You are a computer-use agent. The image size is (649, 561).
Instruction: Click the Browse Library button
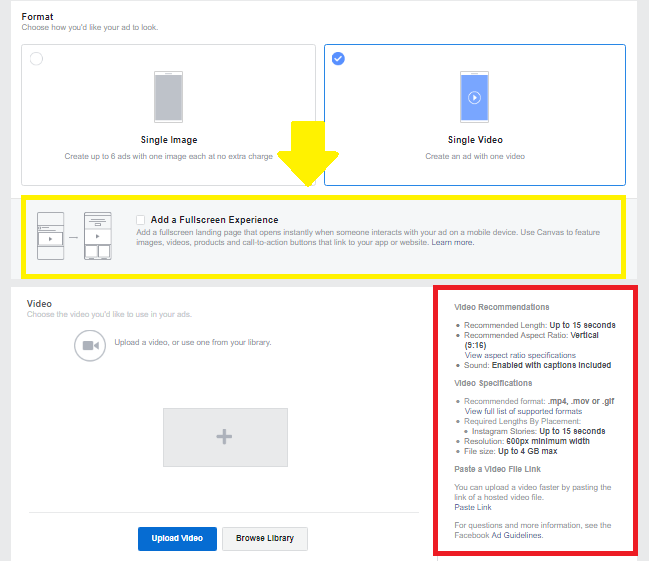pos(265,538)
